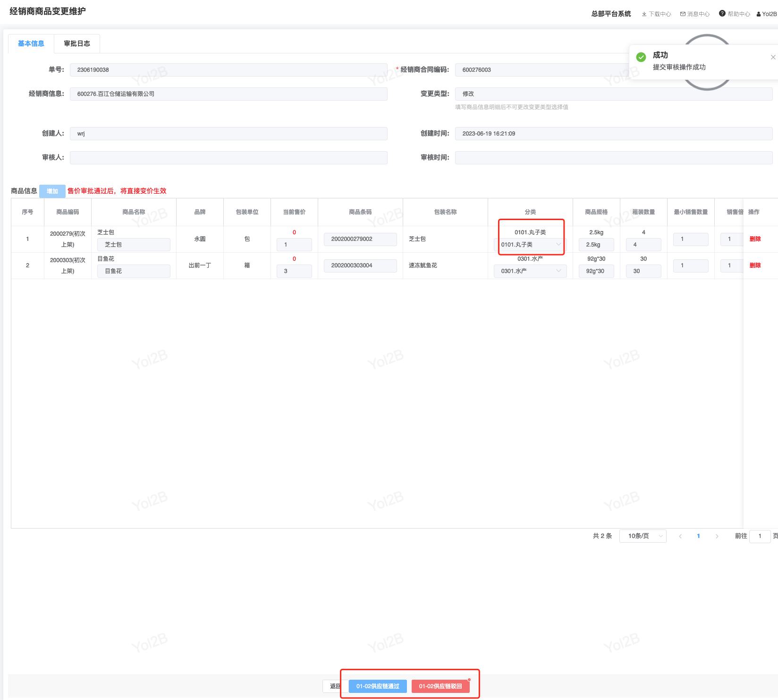Click the 变更类型 field showing 修改
Viewport: 778px width, 700px height.
[614, 94]
